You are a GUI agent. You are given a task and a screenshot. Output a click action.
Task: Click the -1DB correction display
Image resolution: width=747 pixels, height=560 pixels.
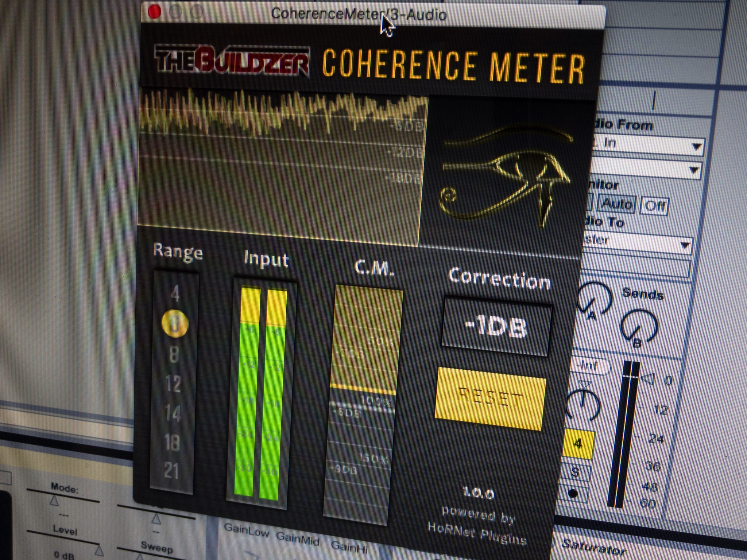pos(496,327)
